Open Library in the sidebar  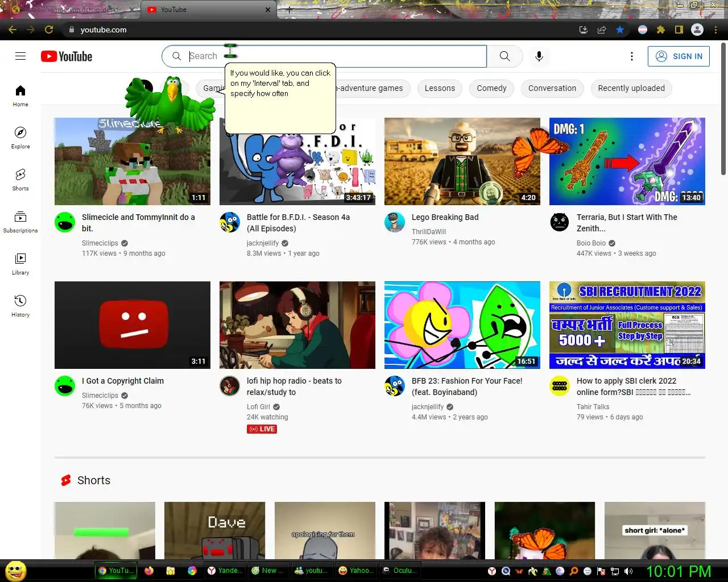(x=20, y=264)
